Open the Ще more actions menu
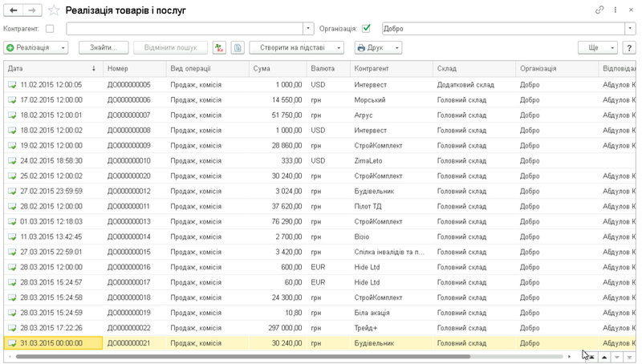This screenshot has width=642, height=364. (598, 48)
